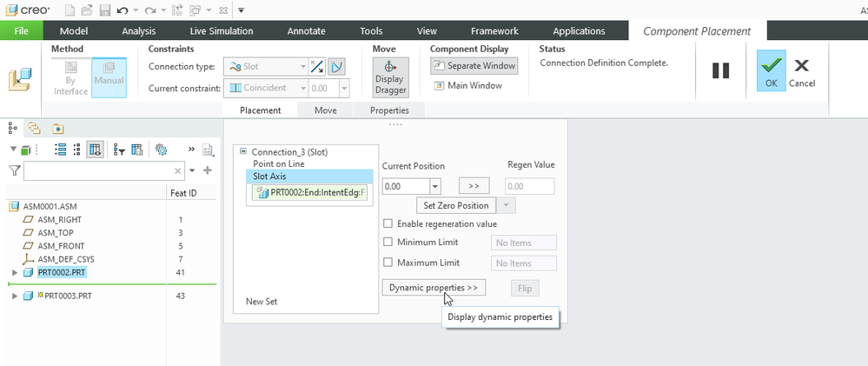Switch to the Framework ribbon tab
The width and height of the screenshot is (868, 366).
494,31
